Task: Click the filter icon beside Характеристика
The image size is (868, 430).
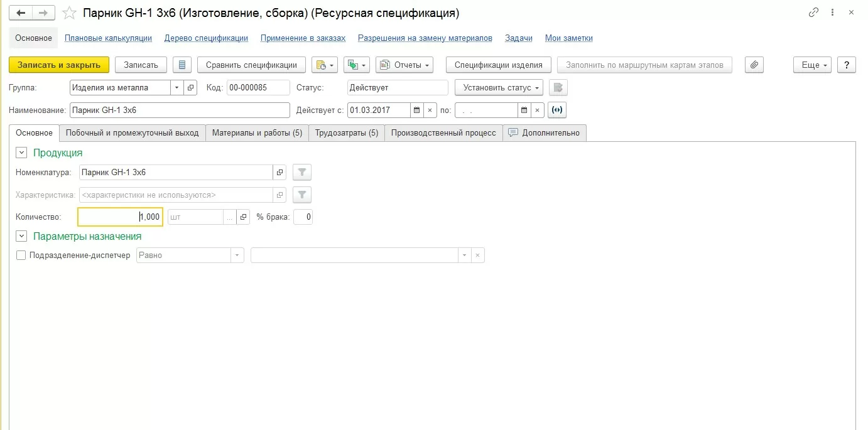Action: click(x=302, y=195)
